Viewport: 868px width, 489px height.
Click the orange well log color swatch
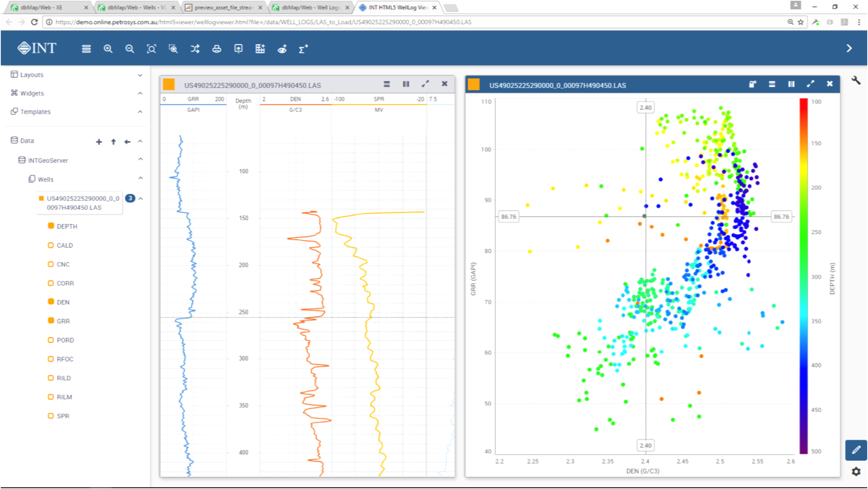tap(169, 84)
